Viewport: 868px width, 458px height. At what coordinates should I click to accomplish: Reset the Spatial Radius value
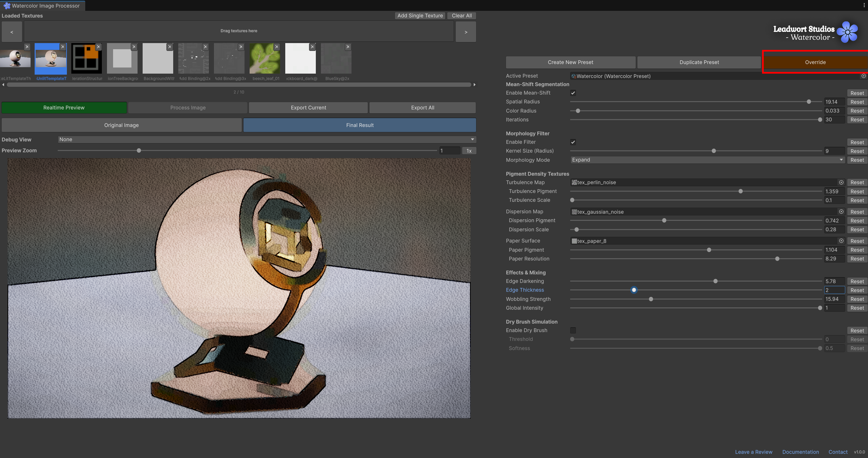857,102
